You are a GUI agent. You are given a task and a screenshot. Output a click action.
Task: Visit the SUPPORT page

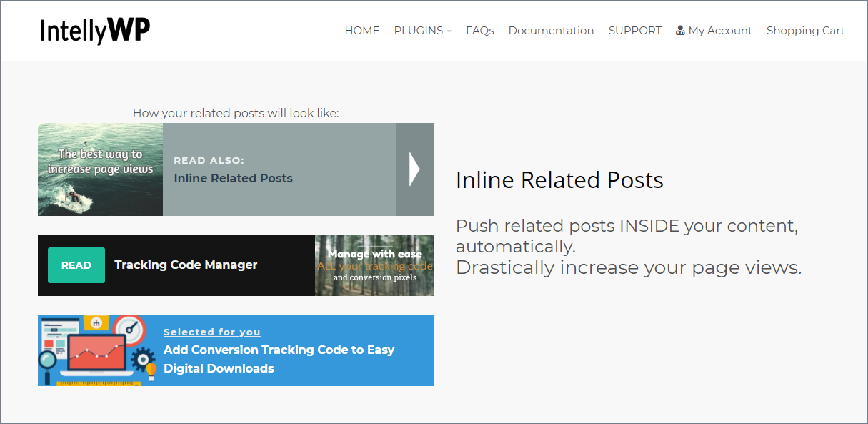click(x=634, y=31)
